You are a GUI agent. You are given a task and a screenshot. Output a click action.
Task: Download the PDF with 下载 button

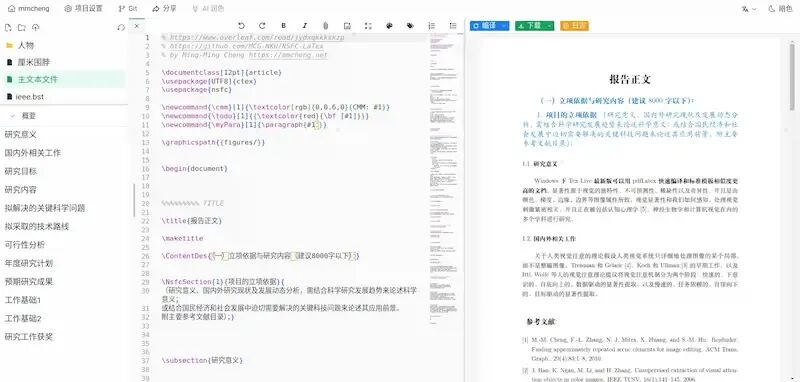click(x=529, y=26)
